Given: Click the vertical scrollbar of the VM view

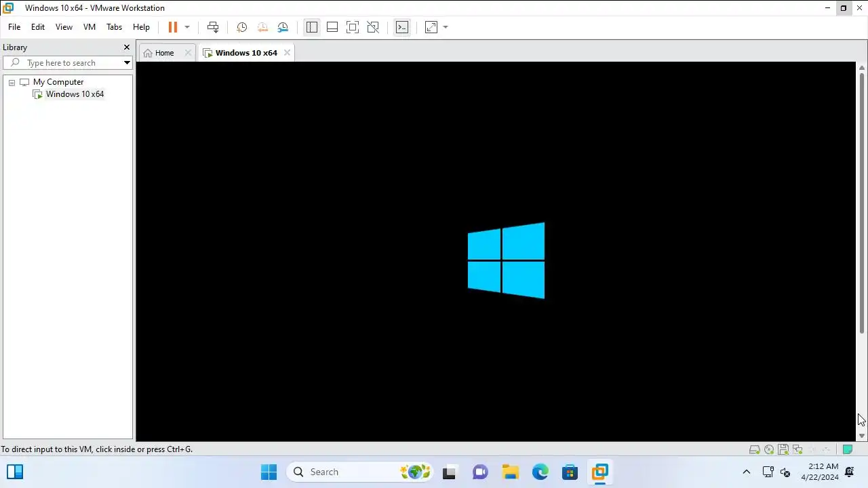Looking at the screenshot, I should pyautogui.click(x=862, y=203).
